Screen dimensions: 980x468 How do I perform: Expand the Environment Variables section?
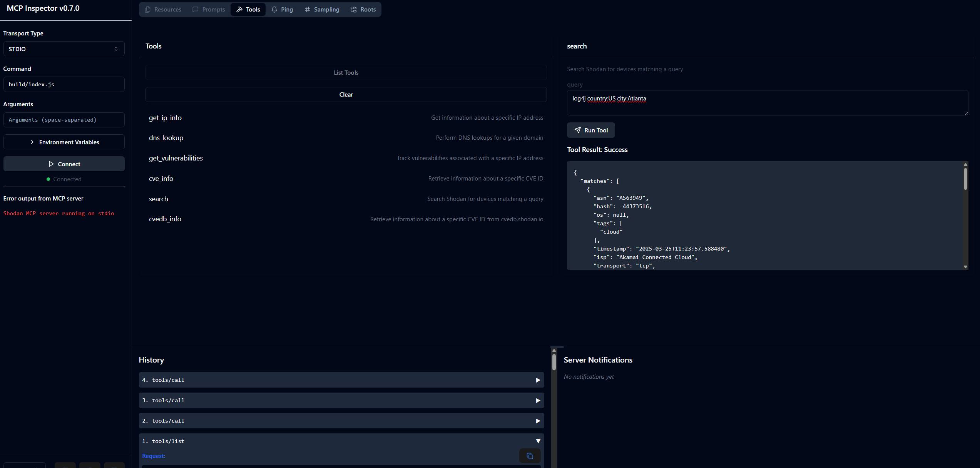pos(64,142)
